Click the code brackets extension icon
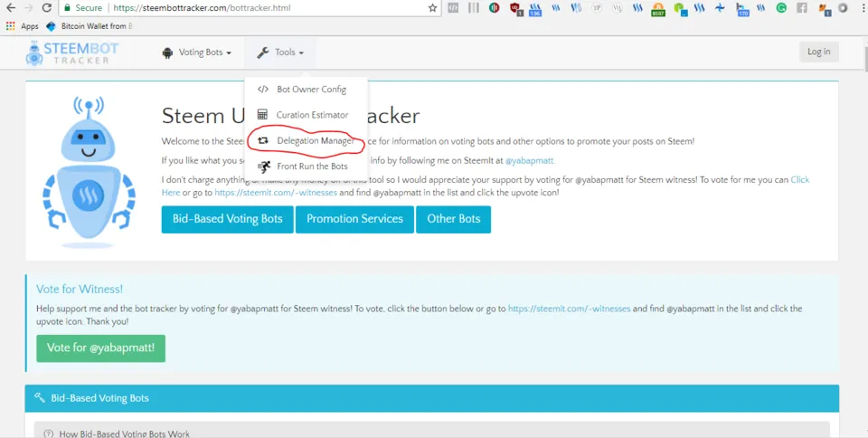 [x=453, y=8]
